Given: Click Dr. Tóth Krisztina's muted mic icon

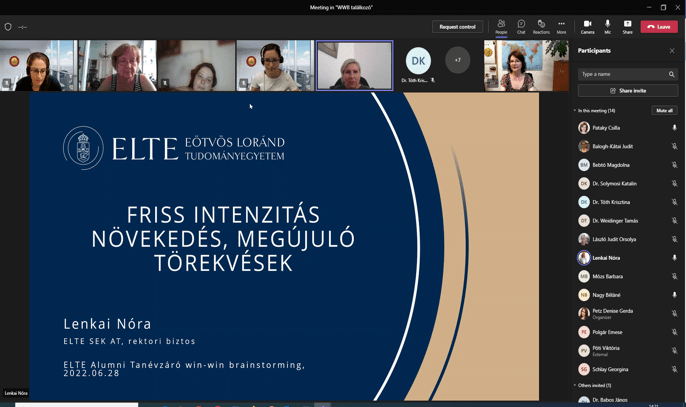Looking at the screenshot, I should [x=674, y=202].
